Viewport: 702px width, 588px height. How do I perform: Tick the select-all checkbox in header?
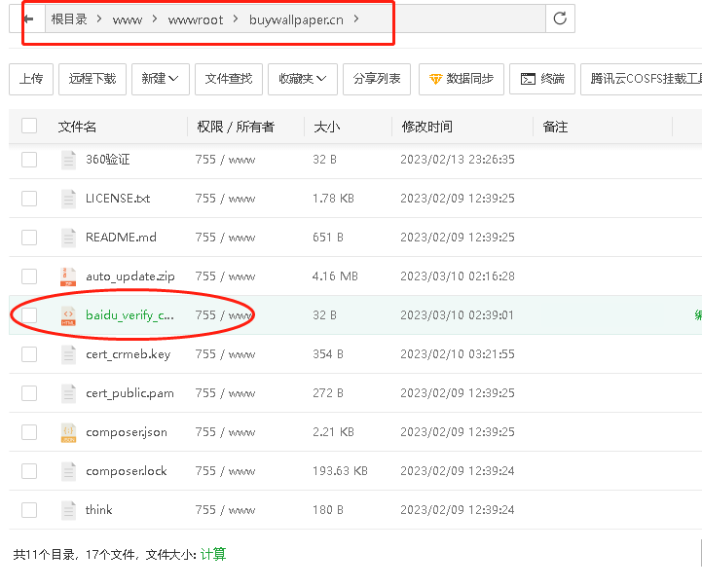pos(29,126)
